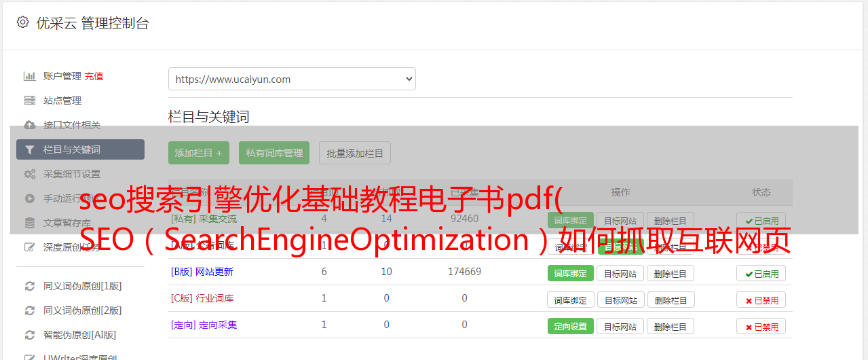Toggle 已启用 status for 采集交流

point(761,220)
